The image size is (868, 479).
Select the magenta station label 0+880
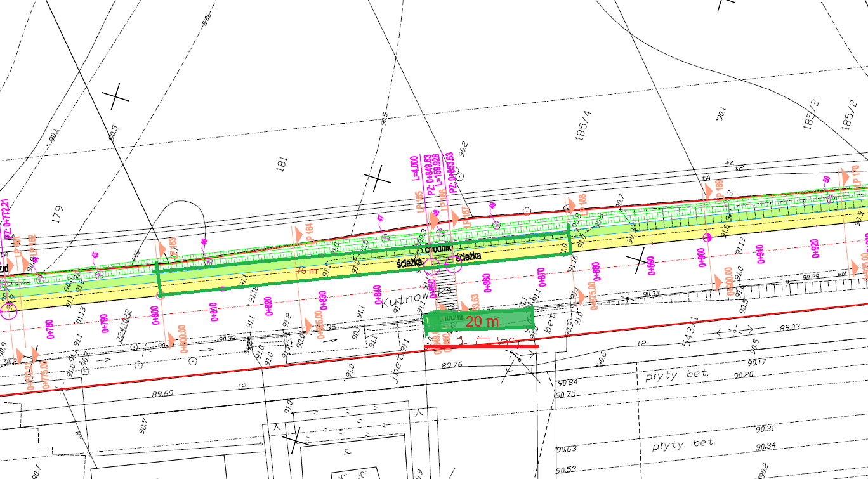point(595,270)
